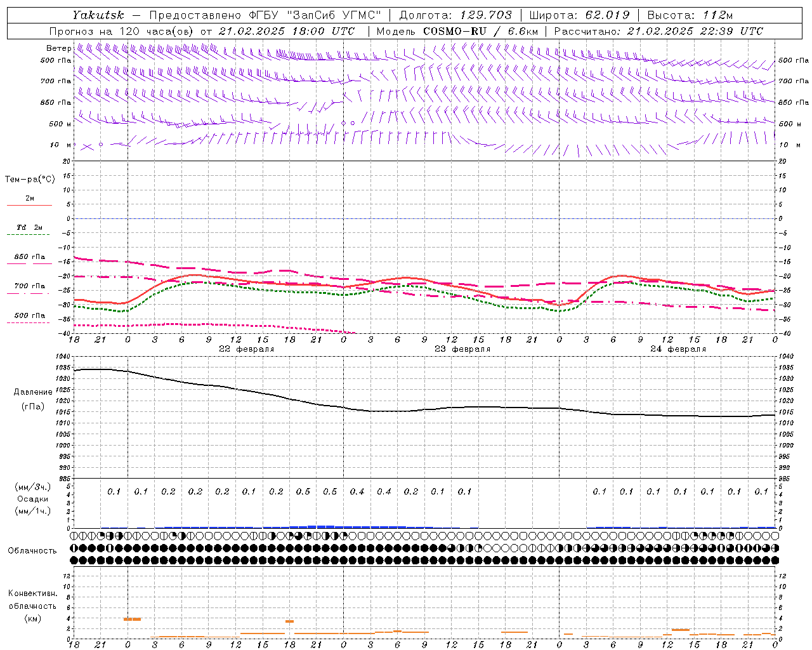This screenshot has height=650, width=812.
Task: Click the Ветер section label
Action: tap(58, 48)
